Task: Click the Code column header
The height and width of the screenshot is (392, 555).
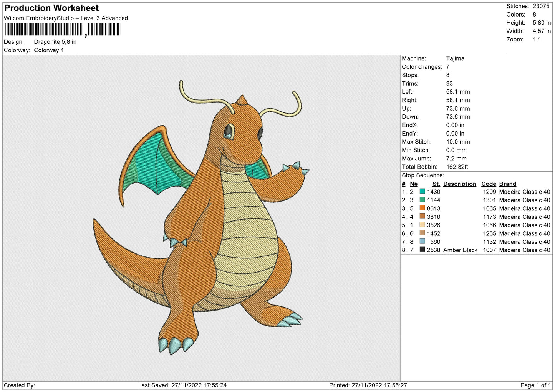Action: tap(489, 184)
